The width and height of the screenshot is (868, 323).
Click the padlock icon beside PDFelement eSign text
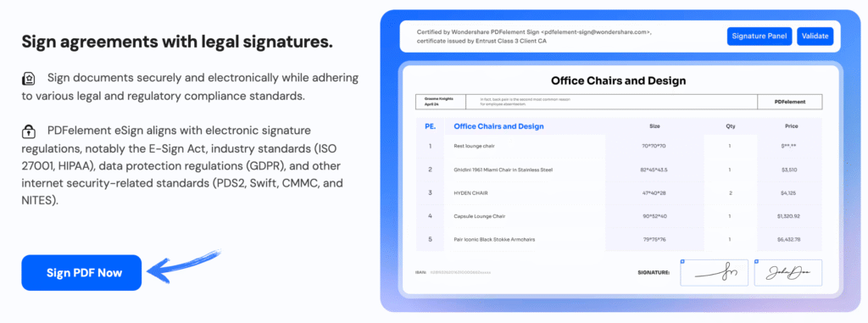pyautogui.click(x=28, y=131)
